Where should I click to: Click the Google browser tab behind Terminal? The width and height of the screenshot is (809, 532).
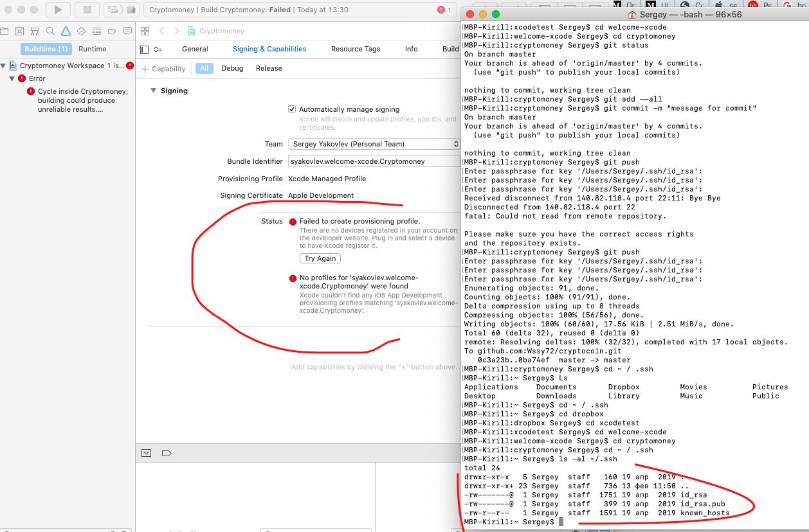click(x=786, y=4)
